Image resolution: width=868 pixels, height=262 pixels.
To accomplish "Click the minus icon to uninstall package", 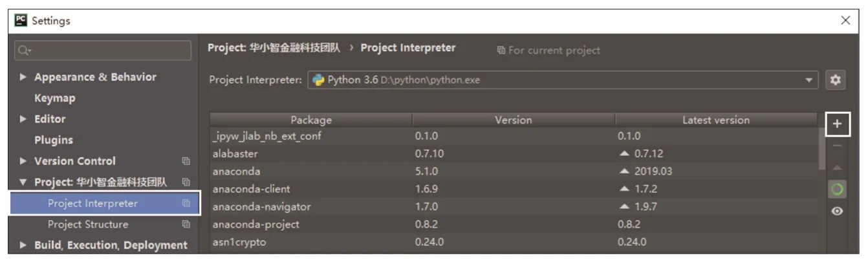I will pyautogui.click(x=837, y=146).
